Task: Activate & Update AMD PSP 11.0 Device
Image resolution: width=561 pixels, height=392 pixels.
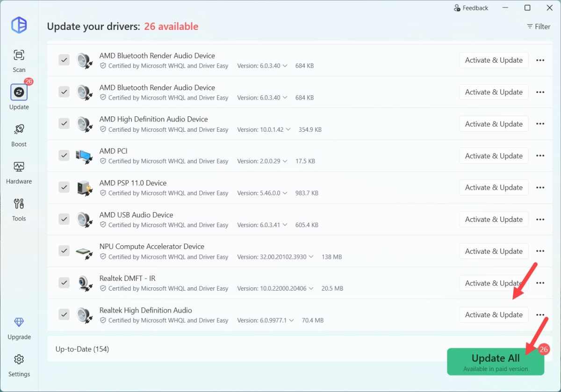Action: click(x=494, y=187)
